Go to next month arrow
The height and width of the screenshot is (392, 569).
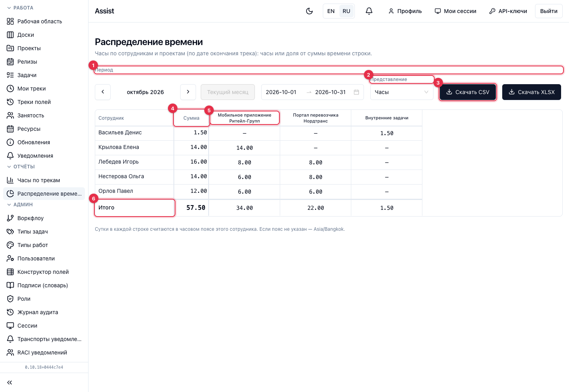188,92
